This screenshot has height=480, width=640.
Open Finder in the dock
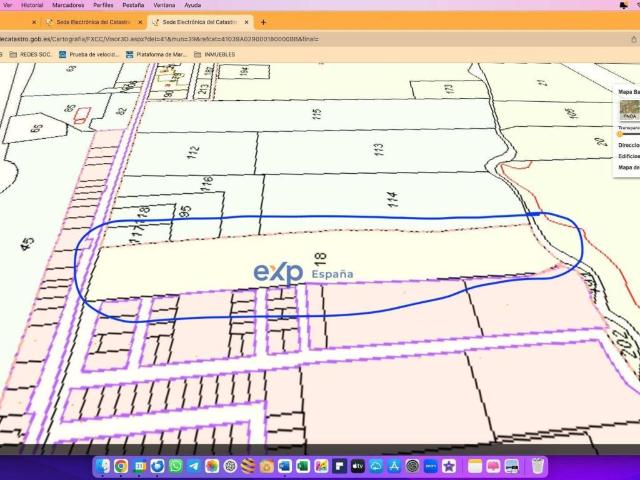pos(104,466)
